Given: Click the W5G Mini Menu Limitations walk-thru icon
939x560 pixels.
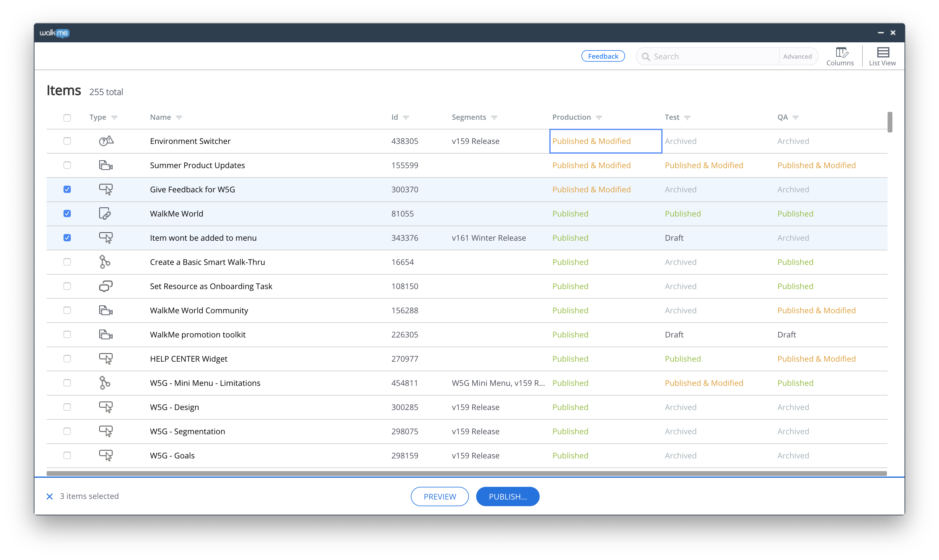Looking at the screenshot, I should click(x=105, y=383).
